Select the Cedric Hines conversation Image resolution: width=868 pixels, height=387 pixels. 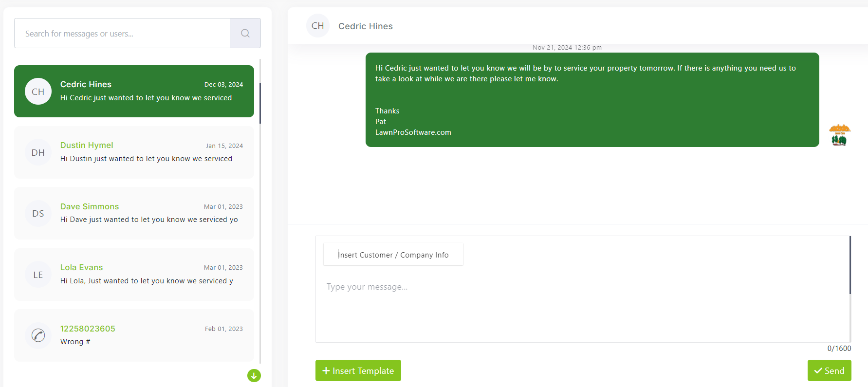click(x=134, y=91)
